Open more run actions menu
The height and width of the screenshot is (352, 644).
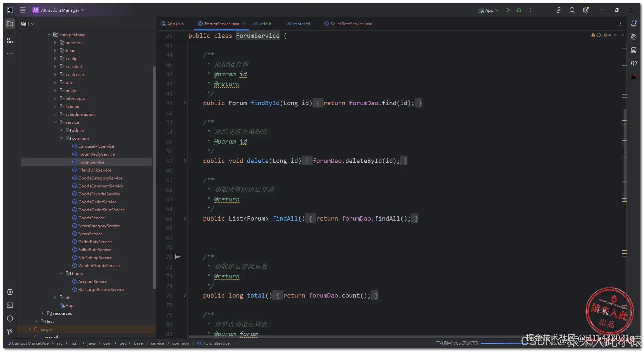(x=530, y=10)
